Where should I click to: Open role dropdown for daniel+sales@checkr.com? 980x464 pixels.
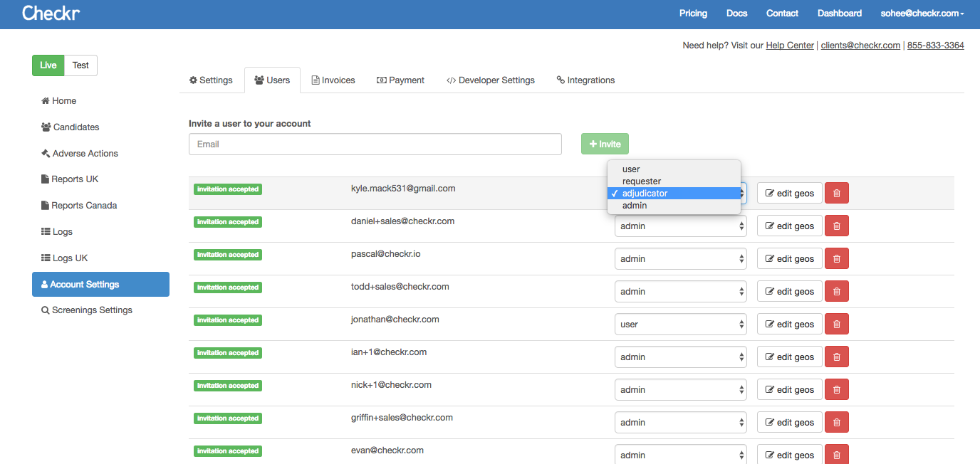click(681, 226)
